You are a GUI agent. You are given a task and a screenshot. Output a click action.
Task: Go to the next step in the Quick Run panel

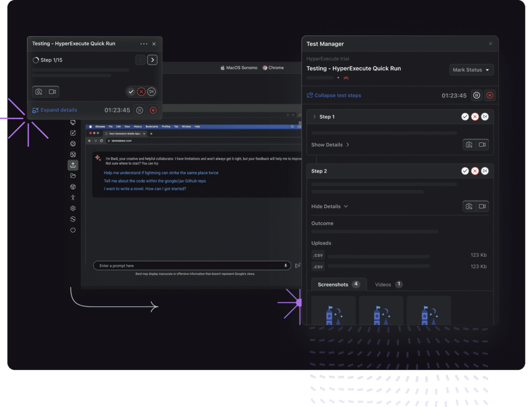152,60
